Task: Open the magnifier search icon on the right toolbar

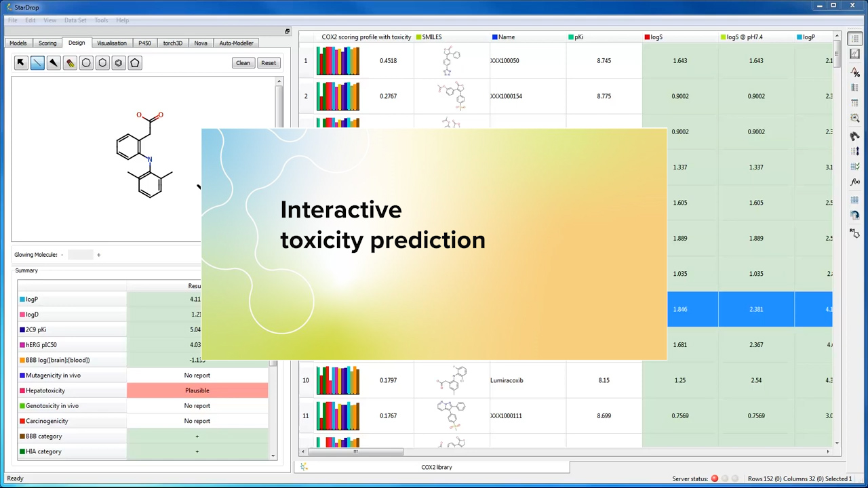Action: click(855, 118)
